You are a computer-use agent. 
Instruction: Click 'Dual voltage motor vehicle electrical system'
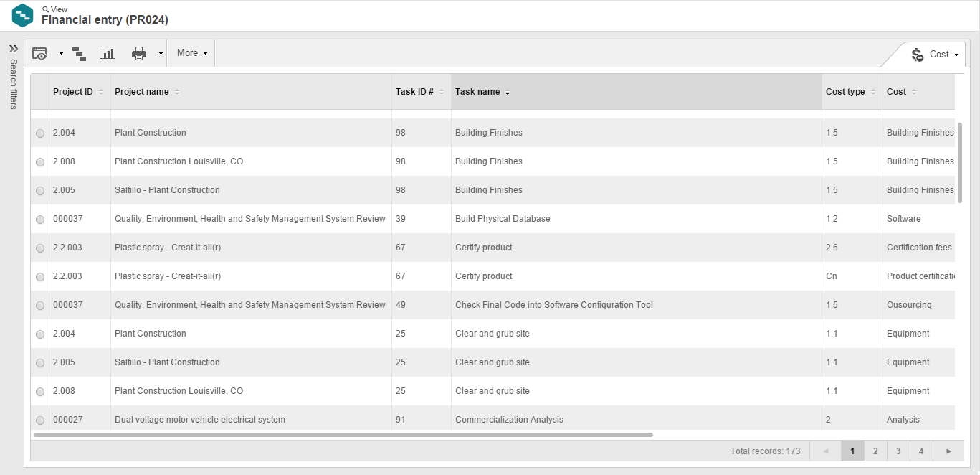(x=200, y=420)
